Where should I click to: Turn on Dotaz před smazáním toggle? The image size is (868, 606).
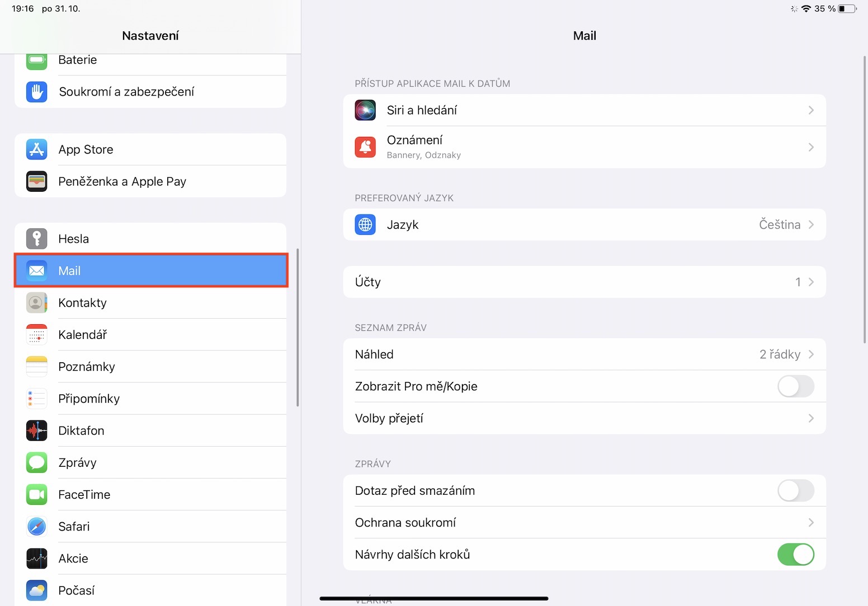[x=795, y=491]
